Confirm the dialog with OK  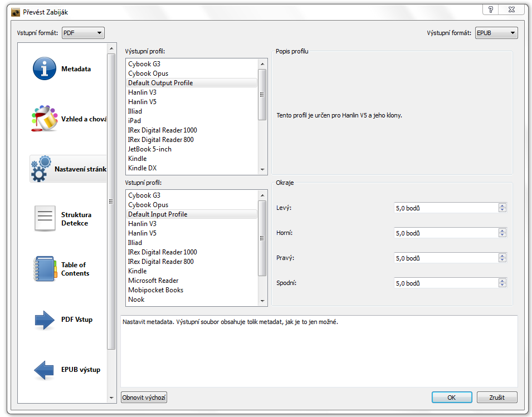pyautogui.click(x=452, y=398)
